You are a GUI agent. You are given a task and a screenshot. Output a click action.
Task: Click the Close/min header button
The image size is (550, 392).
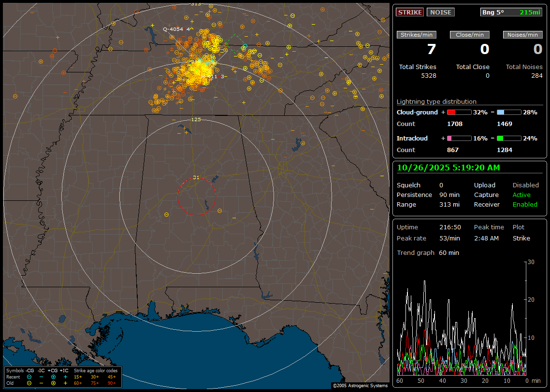pyautogui.click(x=470, y=35)
